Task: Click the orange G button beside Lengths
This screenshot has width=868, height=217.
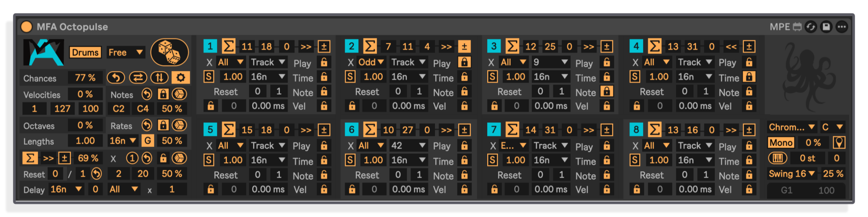Action: tap(147, 141)
